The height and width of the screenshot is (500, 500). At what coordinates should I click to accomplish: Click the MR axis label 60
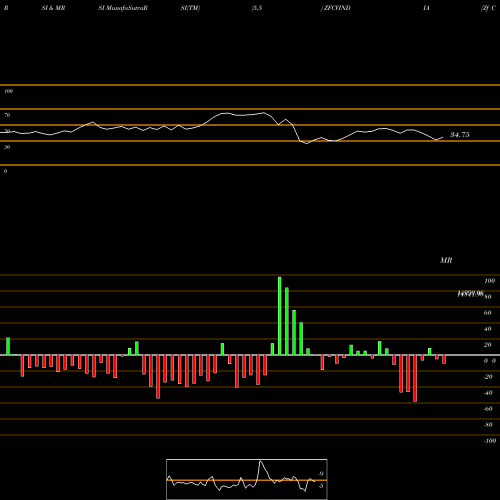(487, 313)
